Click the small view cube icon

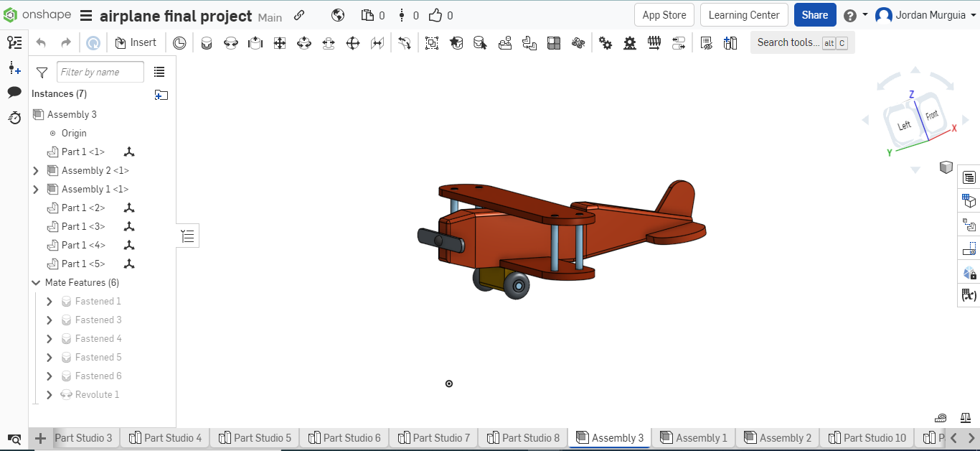point(946,167)
